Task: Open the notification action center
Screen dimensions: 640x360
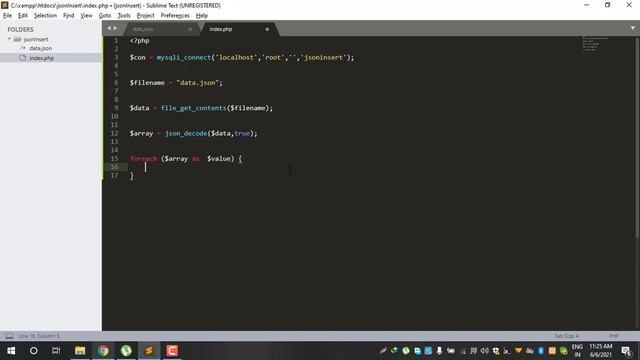Action: [626, 351]
